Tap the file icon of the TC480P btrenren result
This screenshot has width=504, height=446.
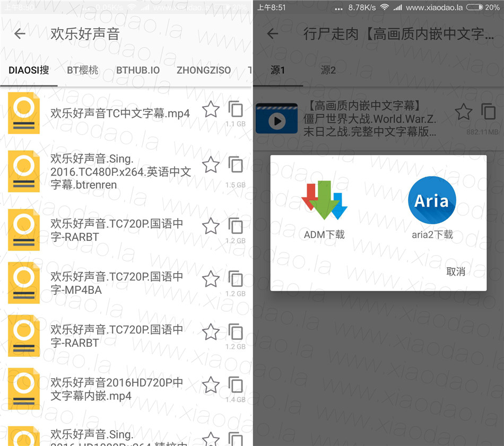pyautogui.click(x=24, y=171)
